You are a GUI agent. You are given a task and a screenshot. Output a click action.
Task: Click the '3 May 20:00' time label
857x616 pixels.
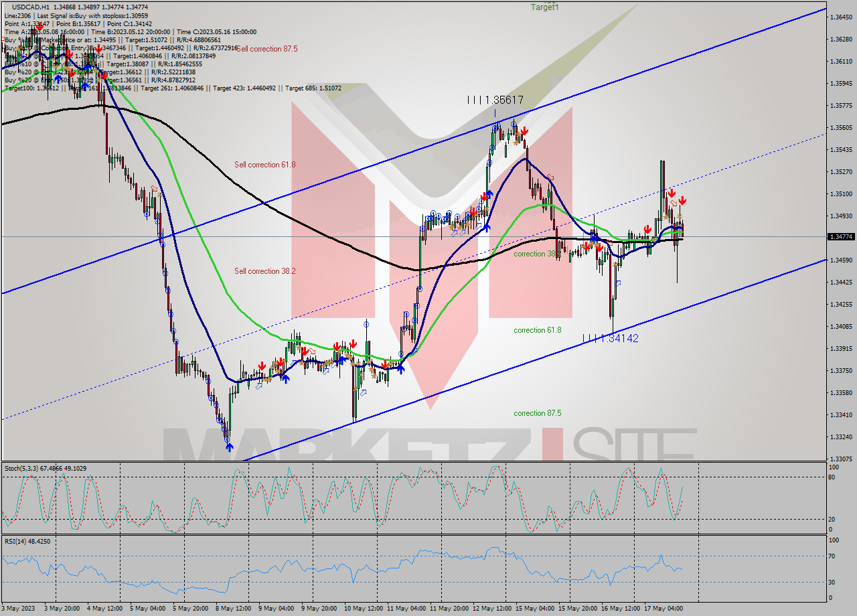[63, 609]
